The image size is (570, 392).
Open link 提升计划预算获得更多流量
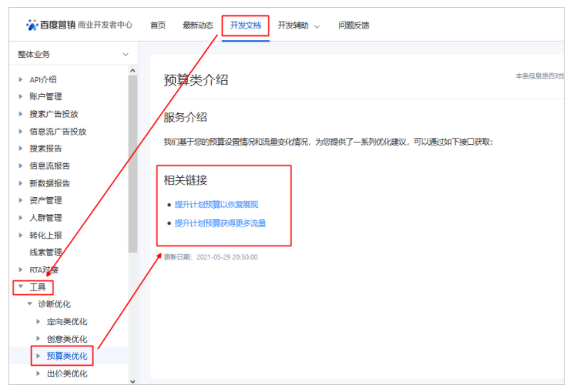220,223
